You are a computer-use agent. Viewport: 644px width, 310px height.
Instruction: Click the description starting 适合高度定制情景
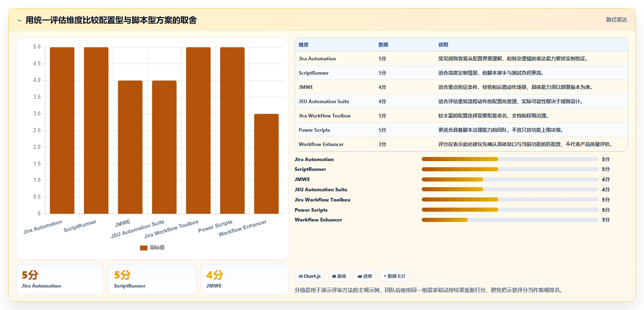491,73
